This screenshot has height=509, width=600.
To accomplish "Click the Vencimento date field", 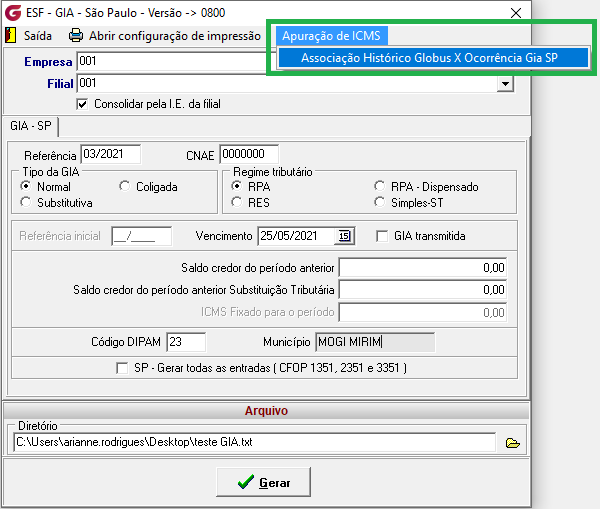I will 297,236.
